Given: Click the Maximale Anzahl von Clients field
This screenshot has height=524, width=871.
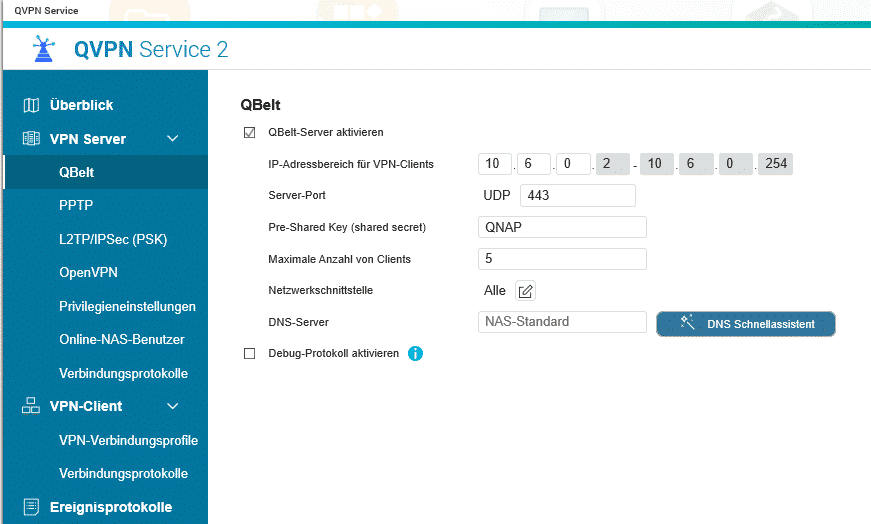Looking at the screenshot, I should (x=562, y=259).
